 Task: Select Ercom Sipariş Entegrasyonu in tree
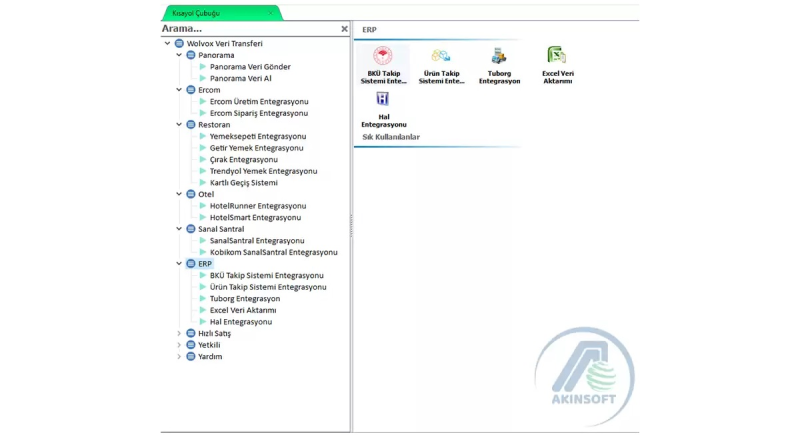[259, 113]
